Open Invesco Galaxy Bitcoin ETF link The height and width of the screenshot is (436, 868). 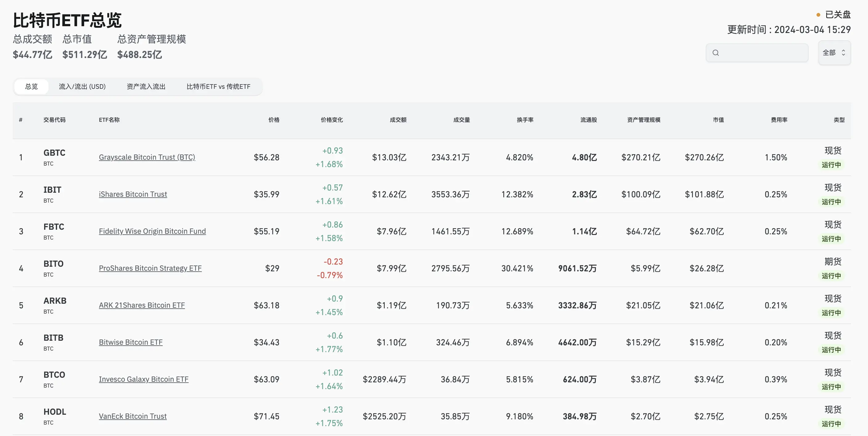coord(144,379)
